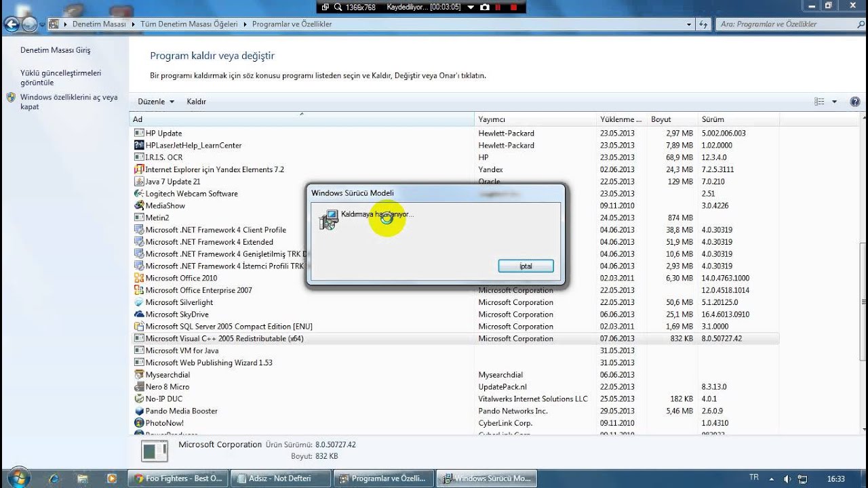Click Tüm Denetim Masası Öğeleri breadcrumb
This screenshot has height=488, width=868.
(189, 24)
